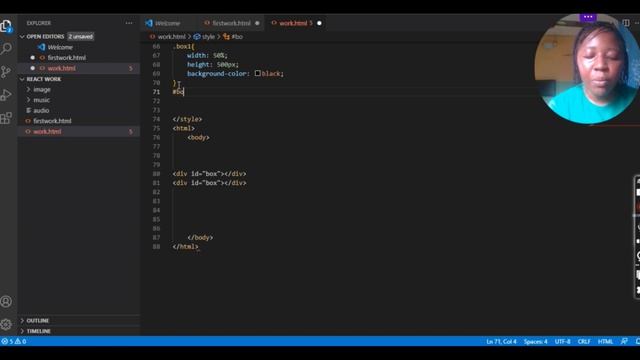The height and width of the screenshot is (360, 640).
Task: Open the Search view in activity bar
Action: (x=6, y=49)
